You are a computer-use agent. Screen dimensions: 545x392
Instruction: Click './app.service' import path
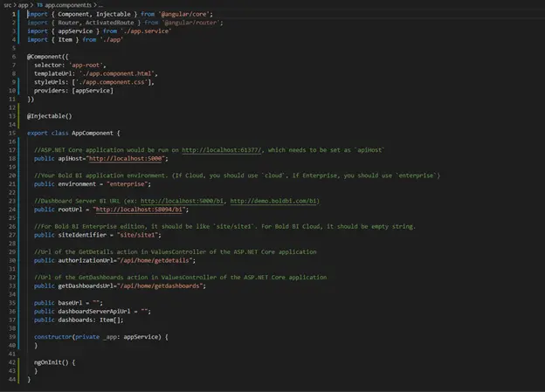pyautogui.click(x=146, y=31)
